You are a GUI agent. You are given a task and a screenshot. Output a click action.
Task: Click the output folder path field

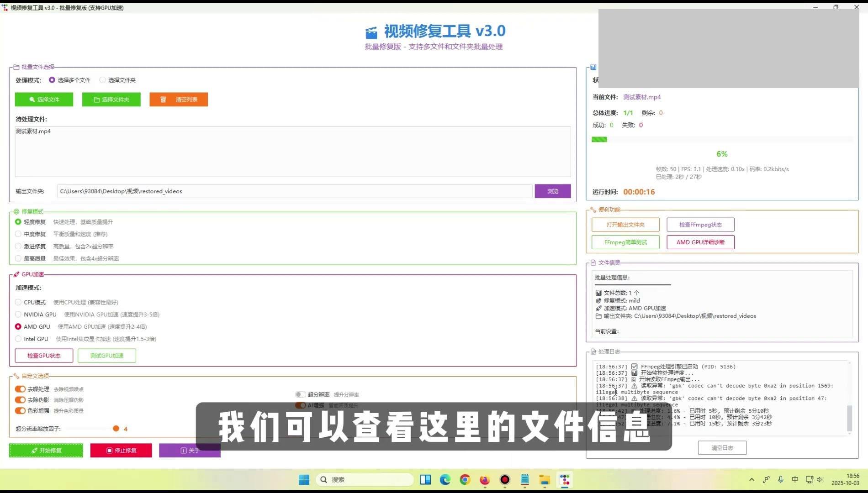tap(294, 191)
